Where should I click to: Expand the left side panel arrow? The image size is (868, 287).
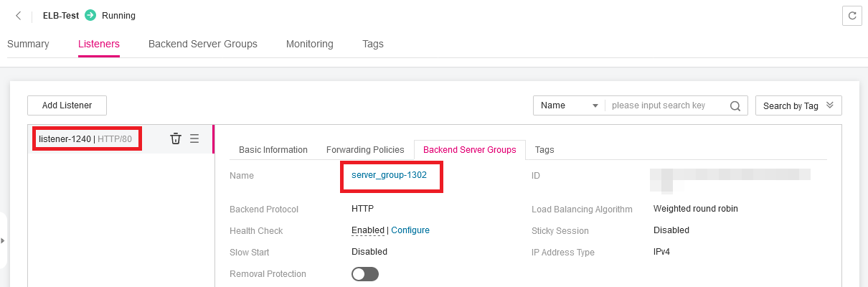click(x=3, y=240)
